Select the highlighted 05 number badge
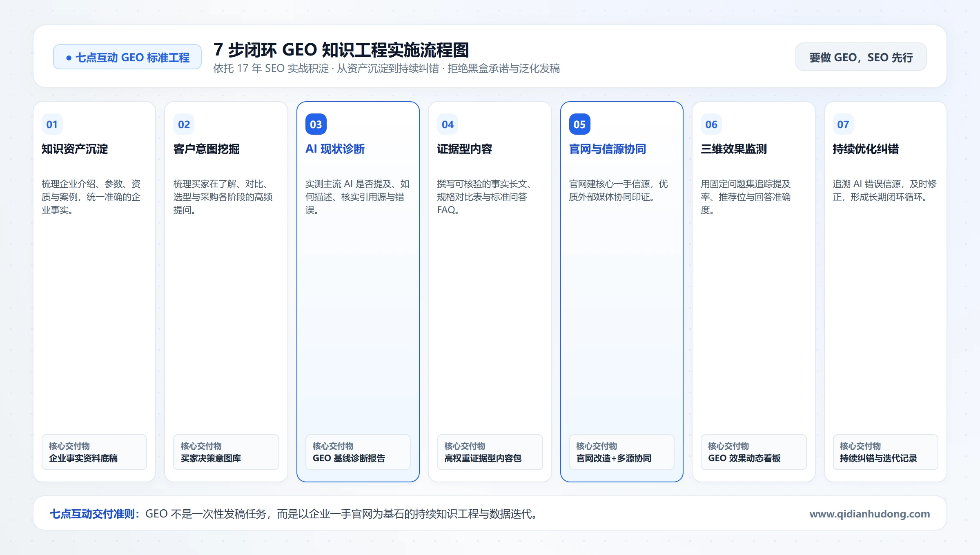Viewport: 980px width, 555px height. (x=579, y=124)
